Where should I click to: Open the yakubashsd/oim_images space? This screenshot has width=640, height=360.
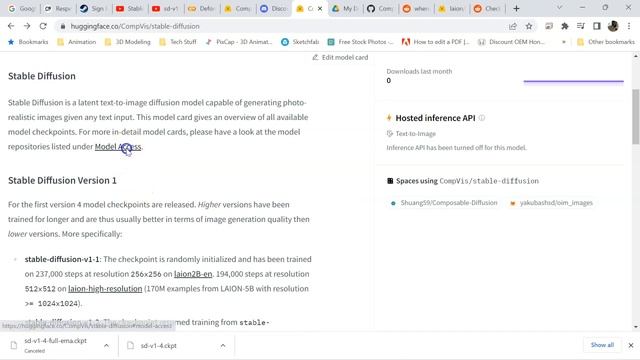point(551,203)
